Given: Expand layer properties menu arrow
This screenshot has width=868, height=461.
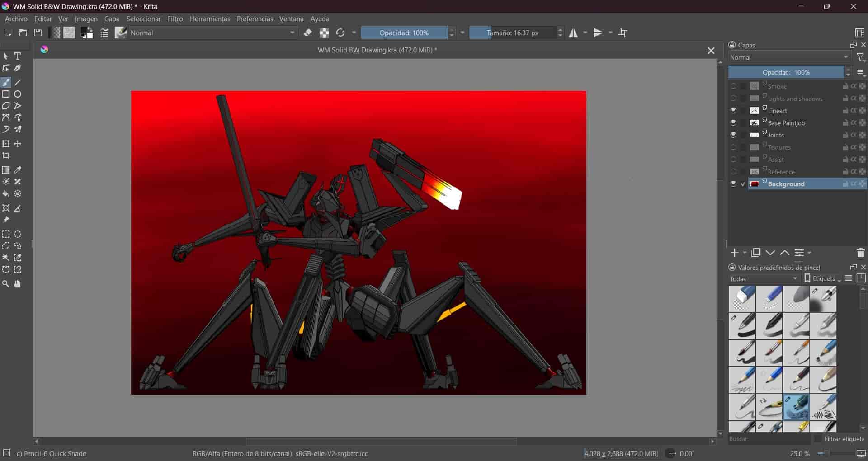Looking at the screenshot, I should [x=810, y=253].
